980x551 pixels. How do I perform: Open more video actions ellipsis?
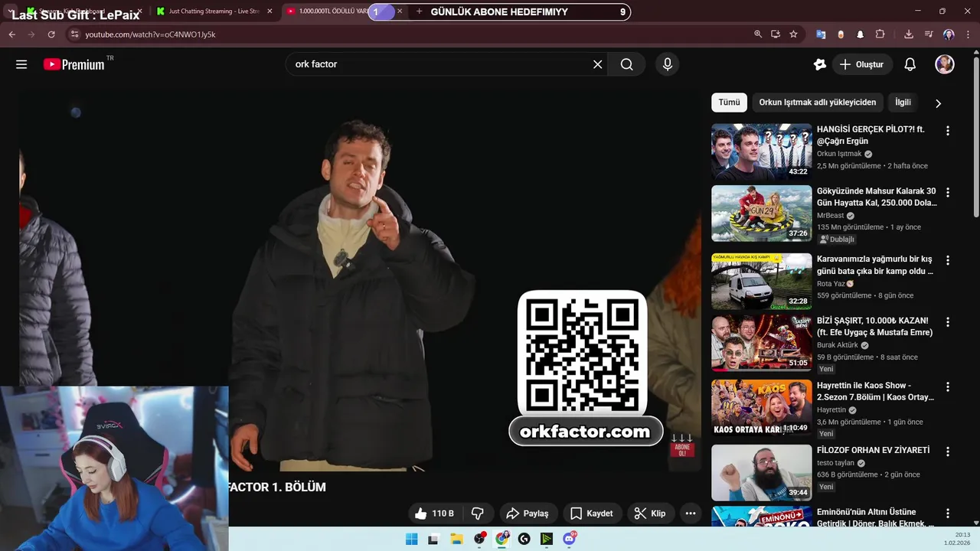pos(691,514)
